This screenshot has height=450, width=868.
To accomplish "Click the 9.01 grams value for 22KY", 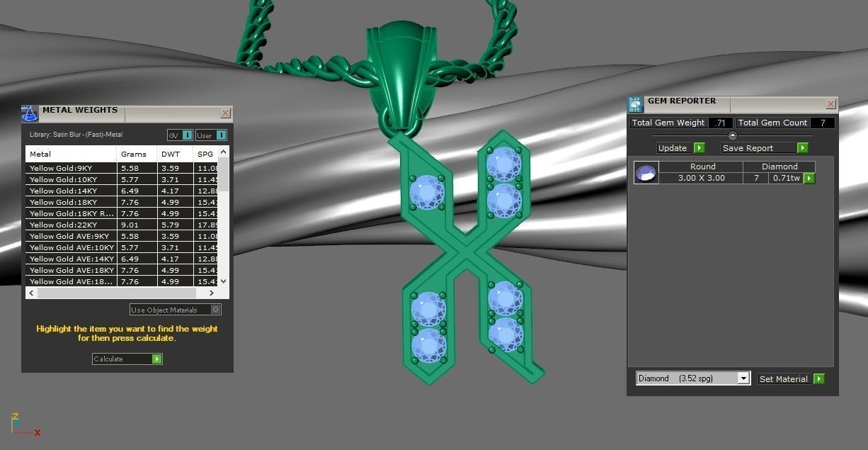I will pos(130,225).
